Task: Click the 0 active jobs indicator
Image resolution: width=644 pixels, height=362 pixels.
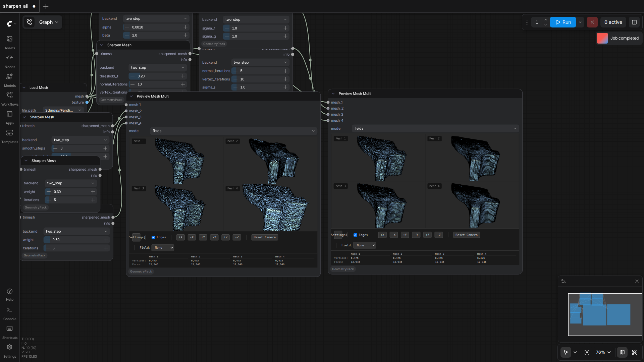Action: (x=613, y=22)
